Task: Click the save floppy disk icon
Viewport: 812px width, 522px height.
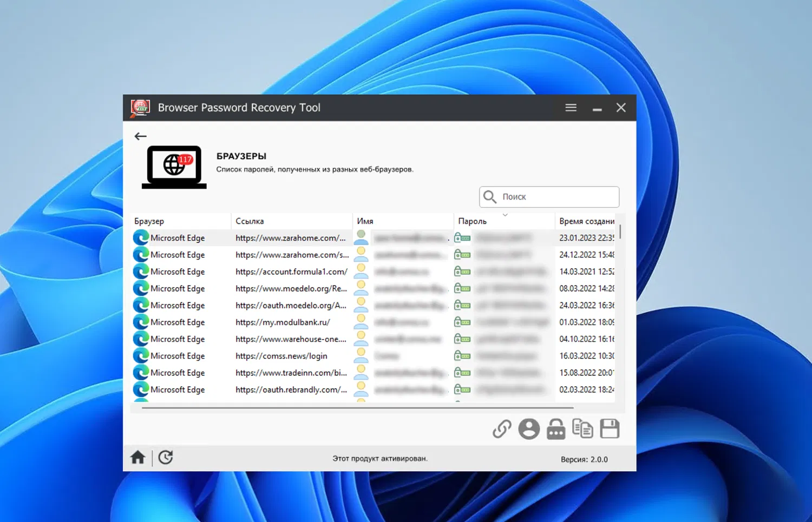Action: tap(610, 429)
